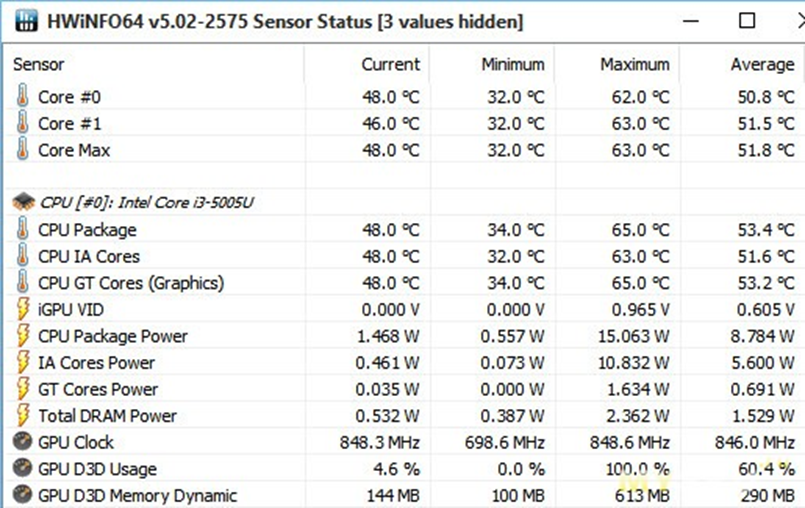Viewport: 805px width, 508px height.
Task: Click the lightning icon beside CPU Package Power
Action: [22, 336]
